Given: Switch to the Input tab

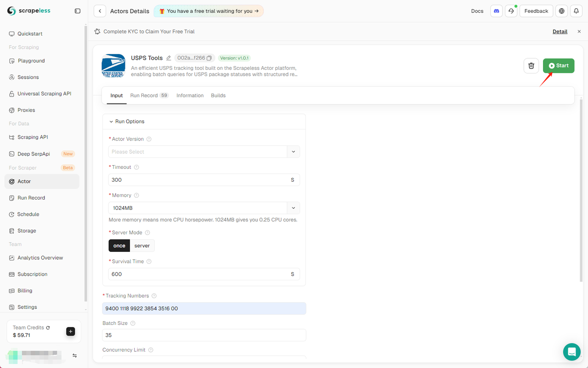Looking at the screenshot, I should (117, 95).
